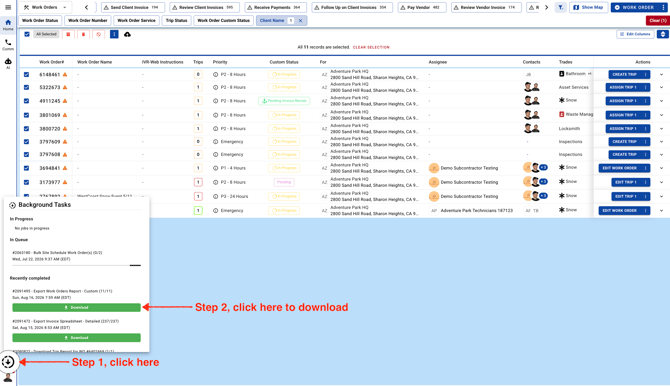Image resolution: width=670 pixels, height=386 pixels.
Task: Uncheck work order 3800720
Action: (x=26, y=129)
